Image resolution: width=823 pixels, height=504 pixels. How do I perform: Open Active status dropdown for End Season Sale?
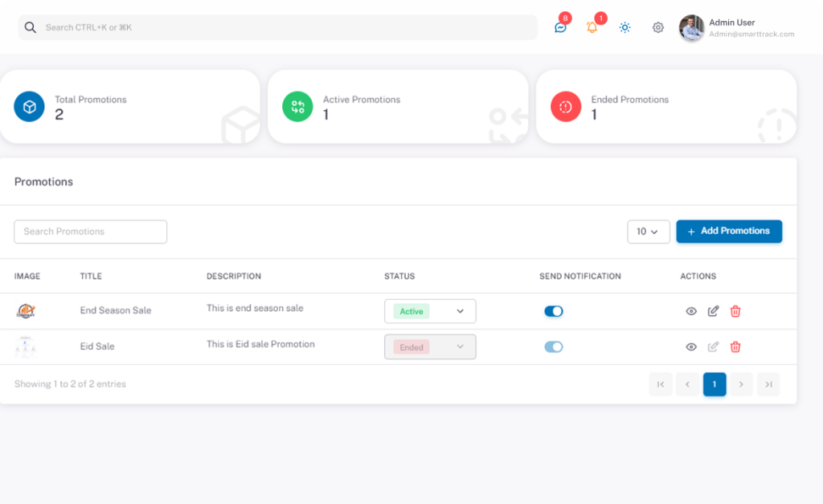430,311
